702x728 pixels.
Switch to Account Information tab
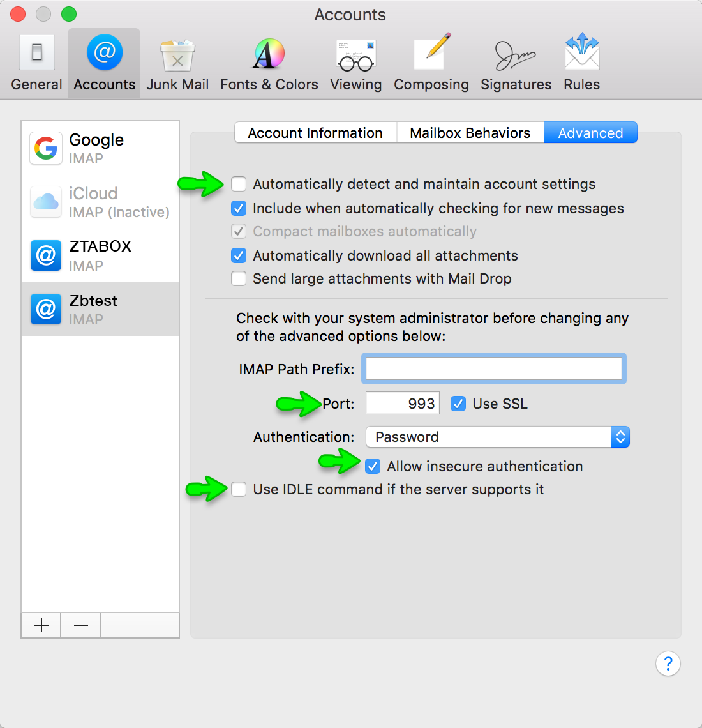[315, 133]
